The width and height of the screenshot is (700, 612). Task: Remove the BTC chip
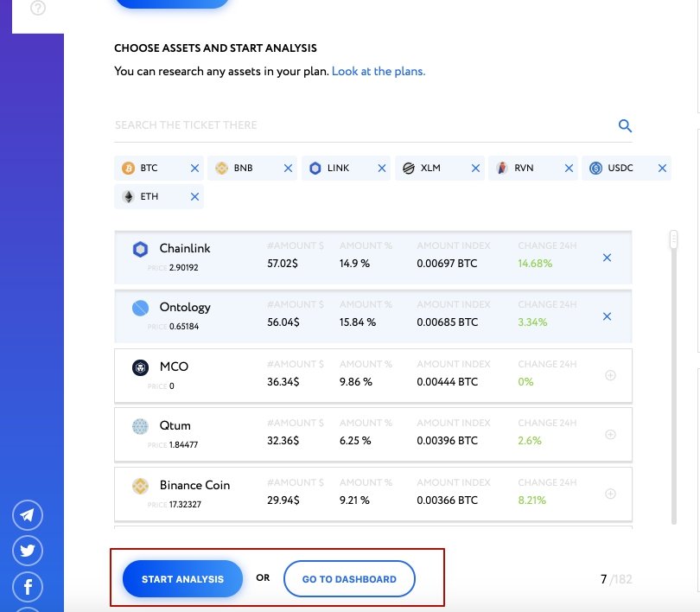[194, 169]
